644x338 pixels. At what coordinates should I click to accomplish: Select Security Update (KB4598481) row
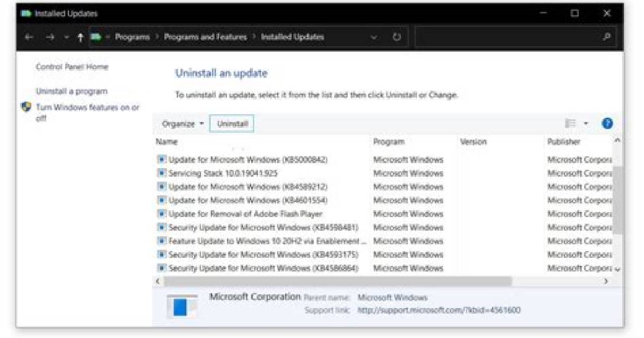(x=263, y=227)
